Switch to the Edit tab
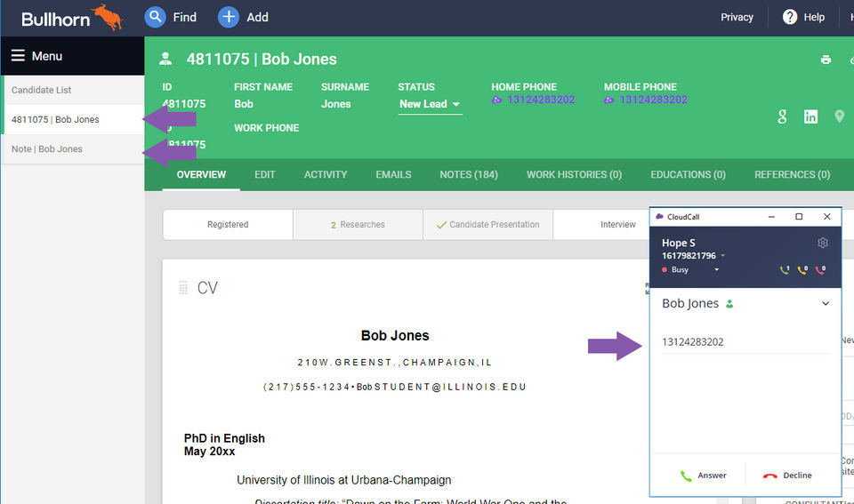The width and height of the screenshot is (854, 504). [265, 174]
